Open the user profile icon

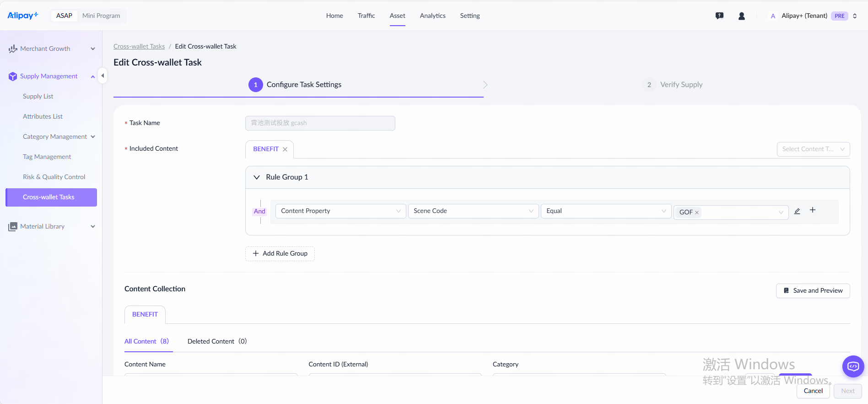coord(742,16)
